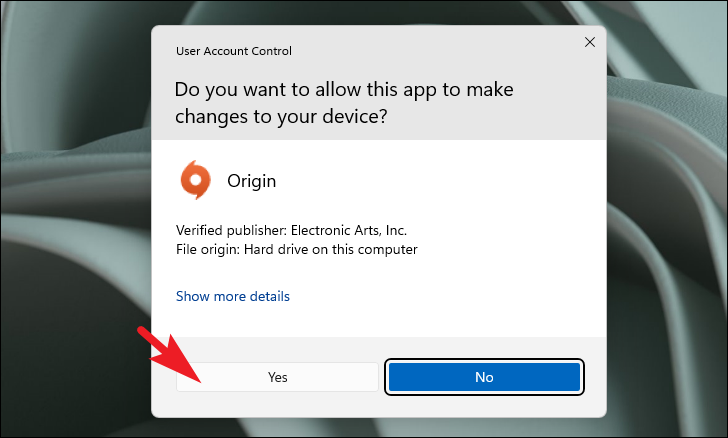Screen dimensions: 728x438
Task: Select 'File origin: Hard drive on this computer'
Action: tap(297, 250)
